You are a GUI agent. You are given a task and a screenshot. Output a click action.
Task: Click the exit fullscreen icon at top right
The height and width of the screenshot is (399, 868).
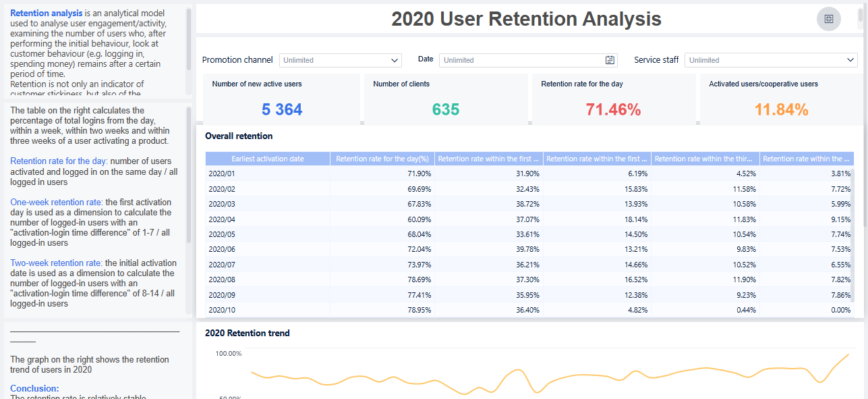(828, 19)
